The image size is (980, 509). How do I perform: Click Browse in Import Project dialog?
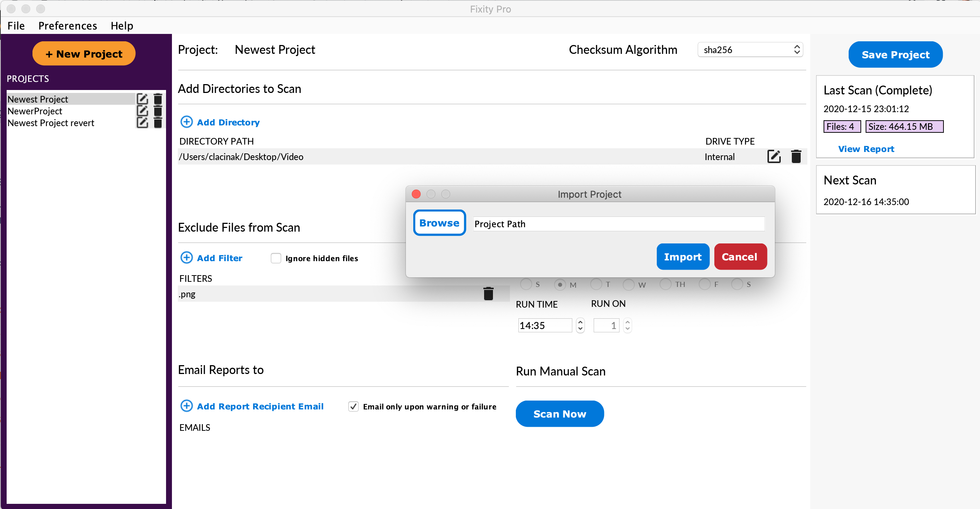(439, 223)
